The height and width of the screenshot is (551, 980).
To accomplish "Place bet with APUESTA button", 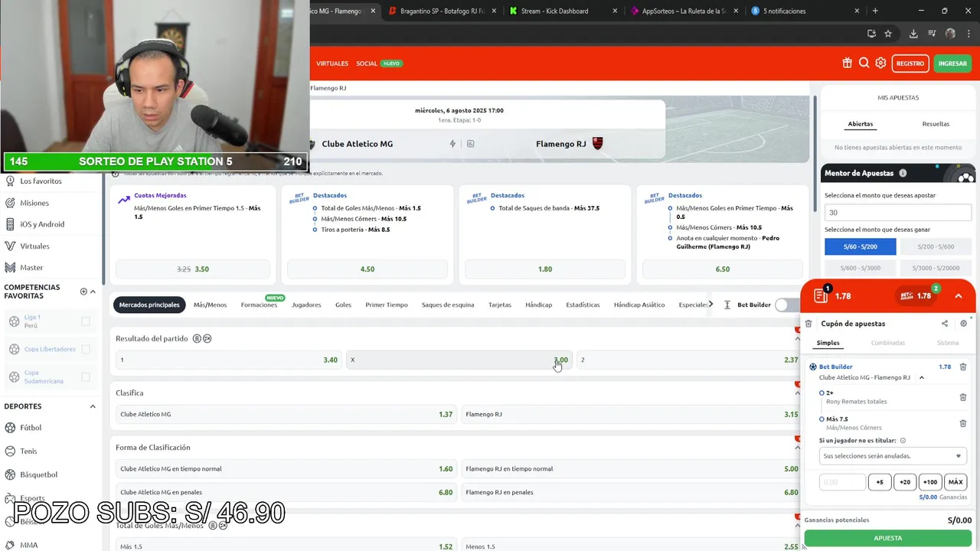I will 888,538.
